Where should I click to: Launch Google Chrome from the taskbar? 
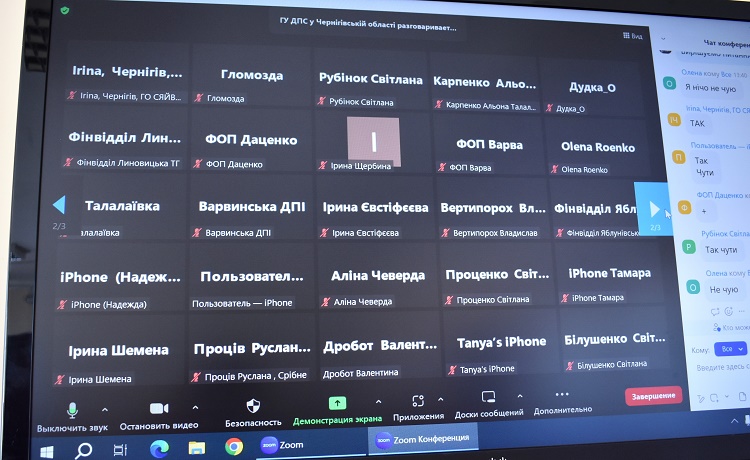coord(234,447)
